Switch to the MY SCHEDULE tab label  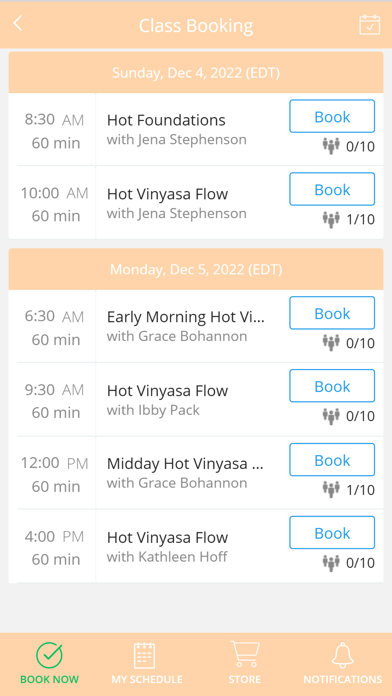click(x=147, y=680)
